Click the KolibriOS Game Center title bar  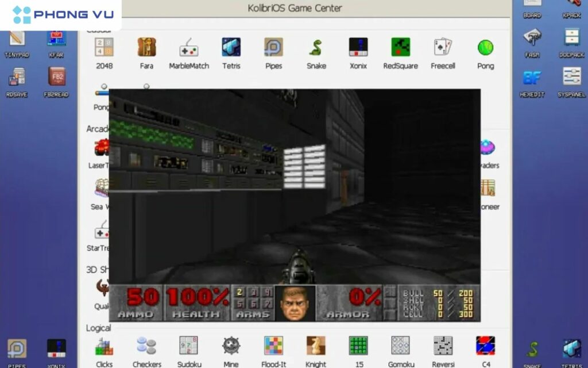295,8
